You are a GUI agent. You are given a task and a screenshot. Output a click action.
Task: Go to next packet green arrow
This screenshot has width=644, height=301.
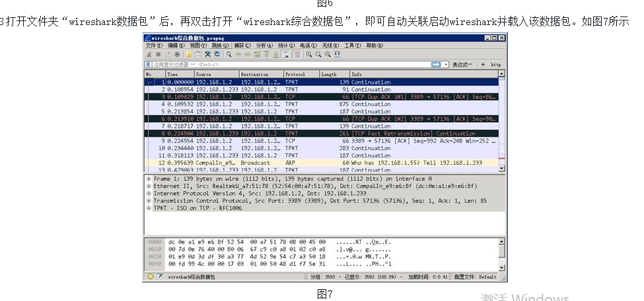tap(248, 55)
